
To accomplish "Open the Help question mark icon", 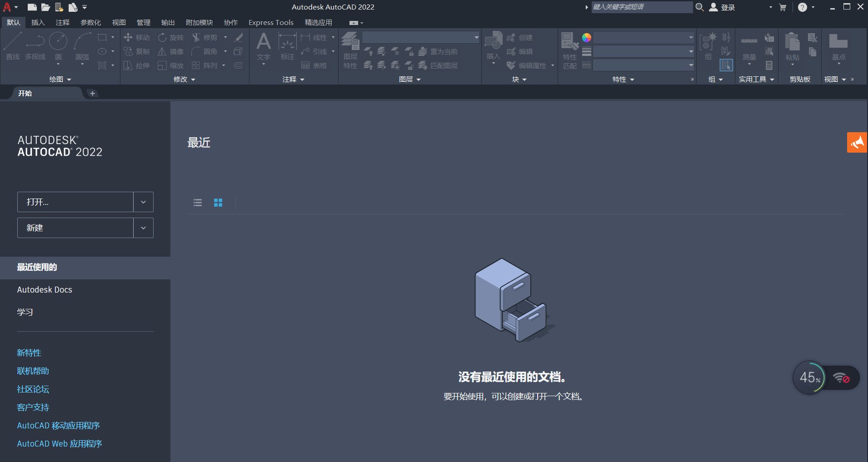I will point(803,7).
